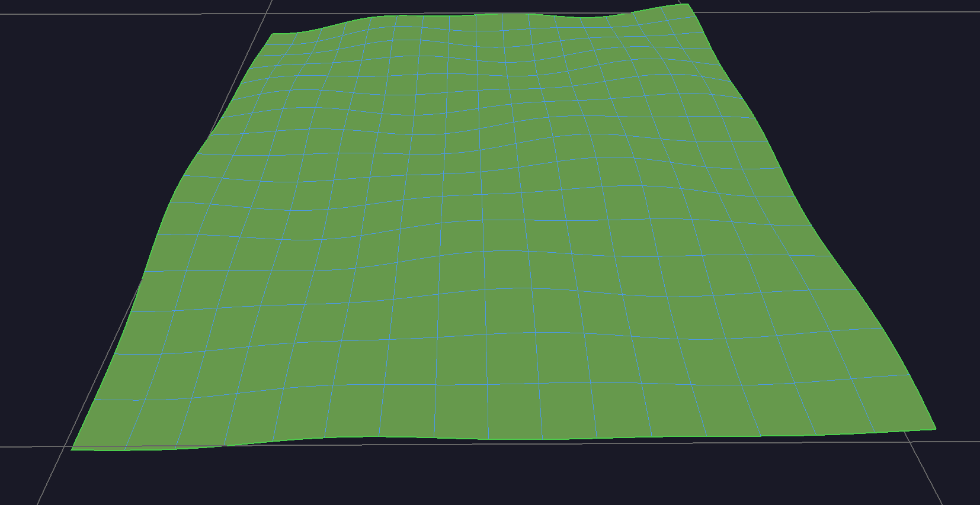
Task: Click the gray horizontal line right of the terrain's top
Action: pyautogui.click(x=830, y=11)
